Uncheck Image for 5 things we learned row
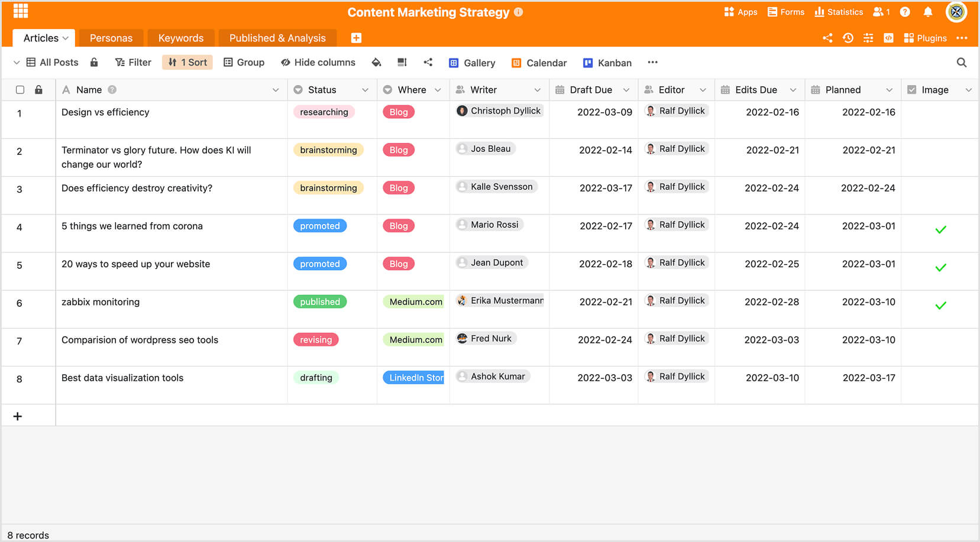The height and width of the screenshot is (542, 980). 940,230
